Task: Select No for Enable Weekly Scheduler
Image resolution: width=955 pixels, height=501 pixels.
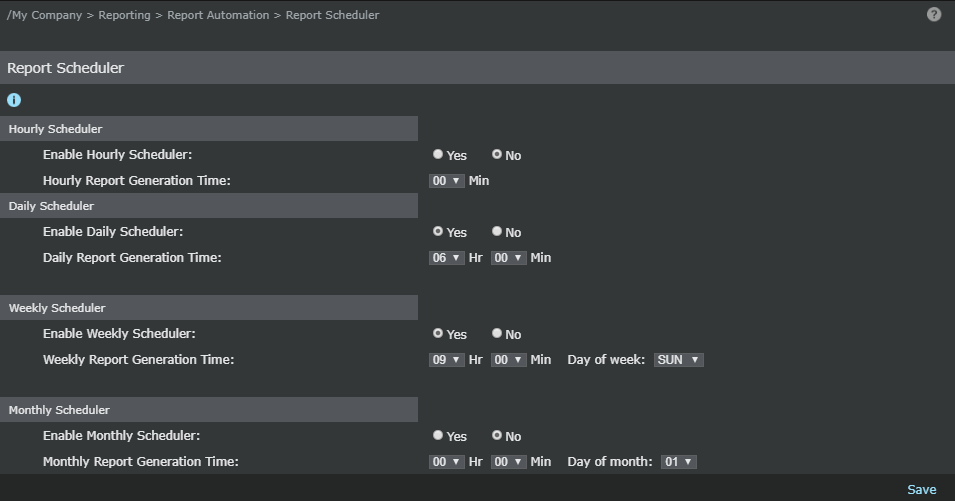Action: click(497, 334)
